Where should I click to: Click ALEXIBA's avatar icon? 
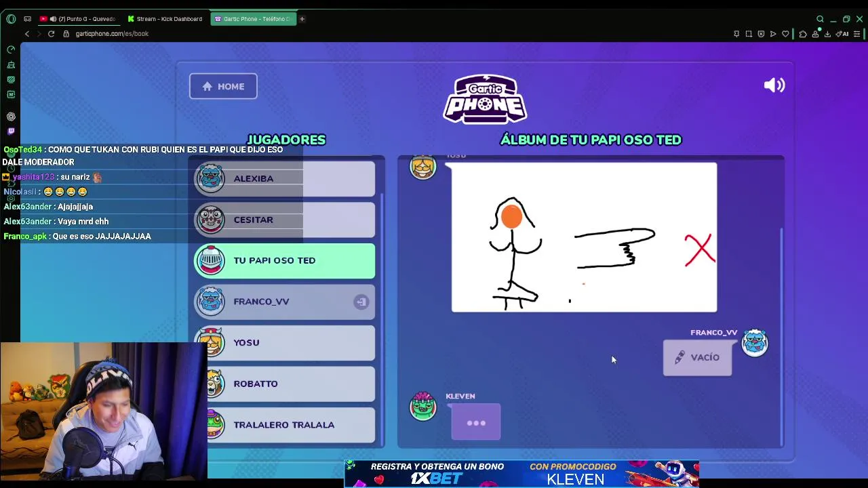click(210, 178)
